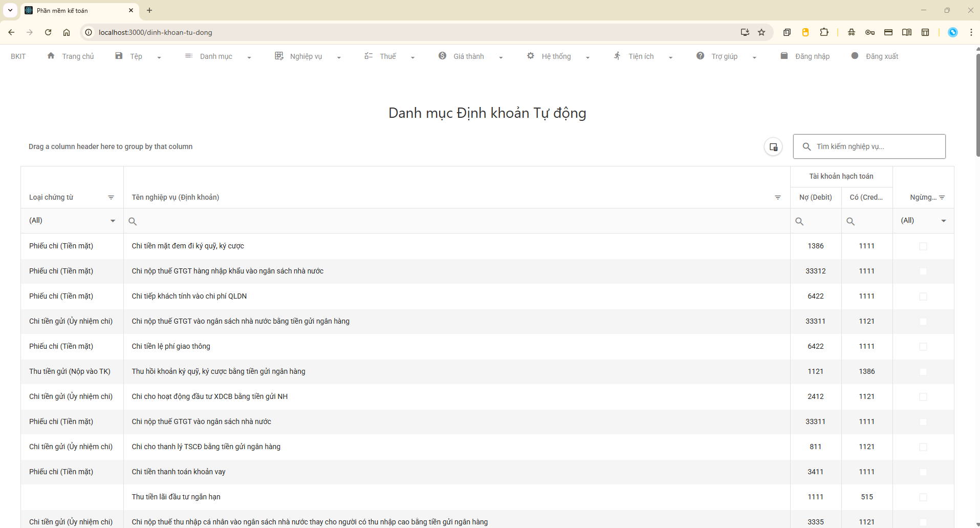Toggle Ngừng checkbox for Chi tiền lệ phí giao thông
980x528 pixels.
923,347
